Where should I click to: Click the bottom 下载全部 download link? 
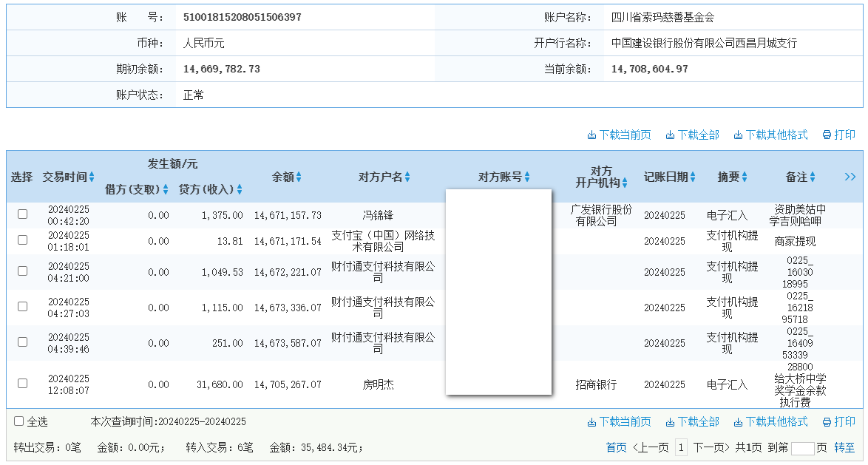692,422
